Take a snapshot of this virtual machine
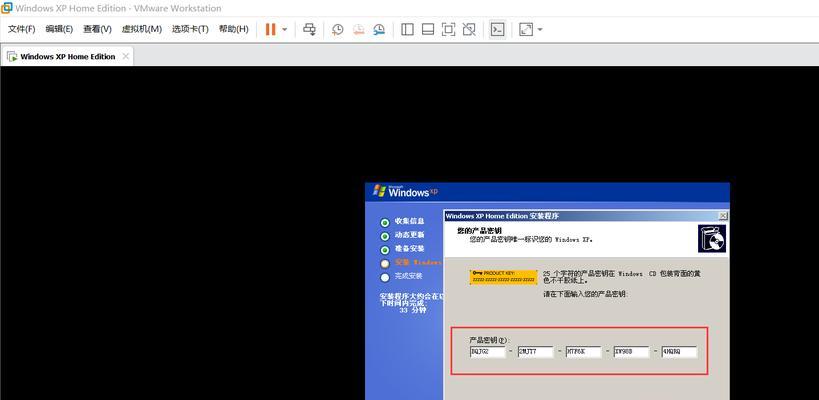The width and height of the screenshot is (819, 400). 337,29
